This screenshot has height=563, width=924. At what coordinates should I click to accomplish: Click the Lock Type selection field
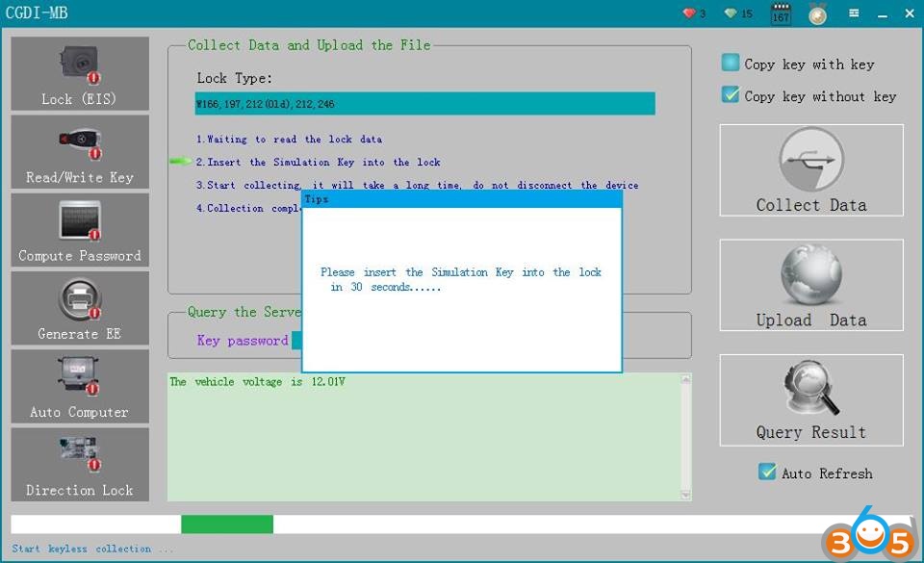coord(424,104)
